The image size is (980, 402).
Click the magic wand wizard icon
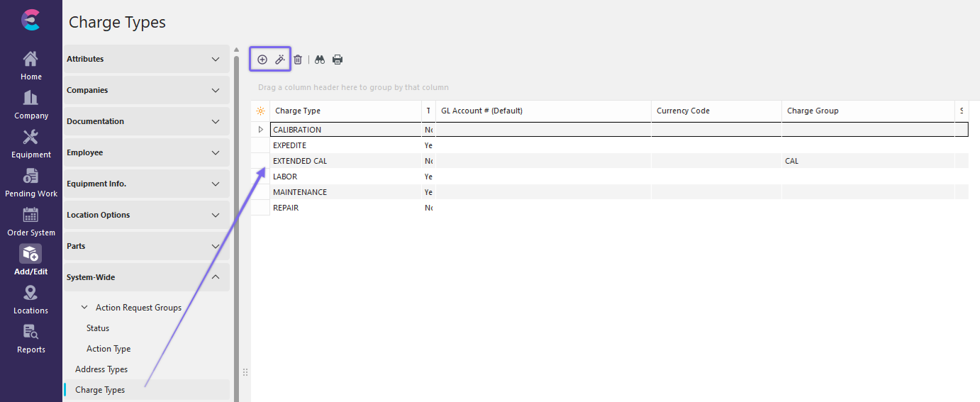click(x=280, y=60)
